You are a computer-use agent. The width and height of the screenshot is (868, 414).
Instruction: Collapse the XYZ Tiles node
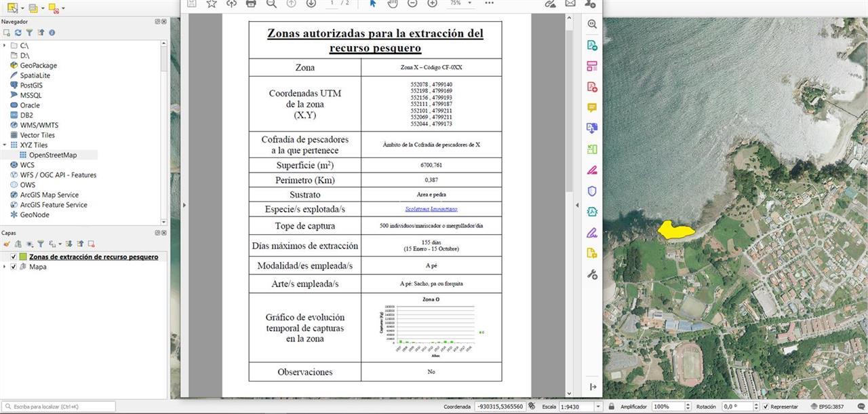point(5,145)
